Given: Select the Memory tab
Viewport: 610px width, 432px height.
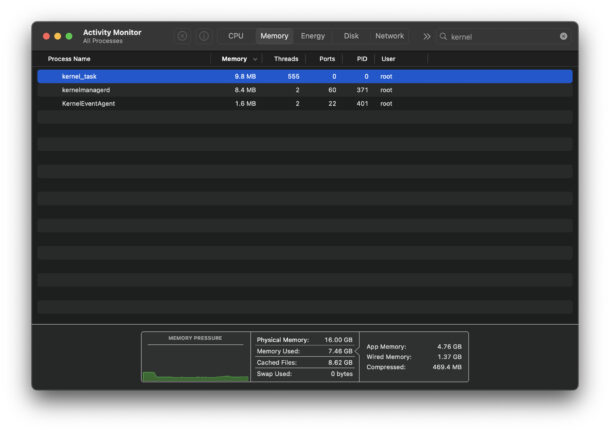Looking at the screenshot, I should pos(274,36).
